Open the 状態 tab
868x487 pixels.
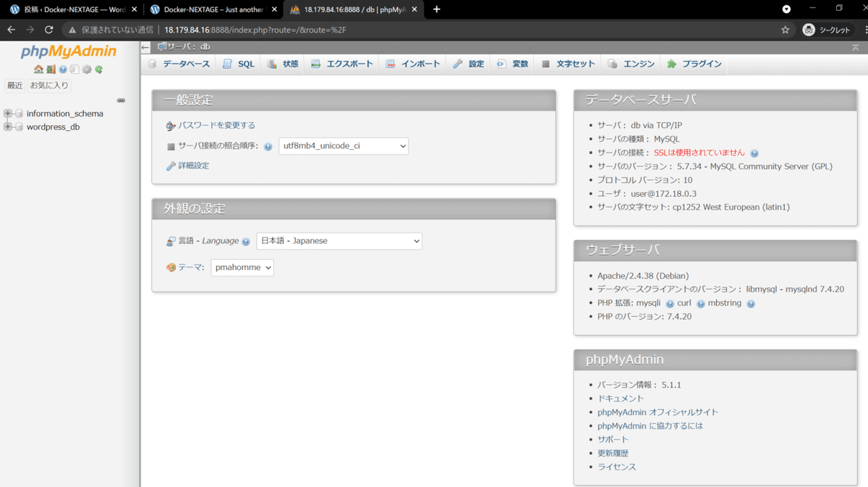[x=283, y=64]
